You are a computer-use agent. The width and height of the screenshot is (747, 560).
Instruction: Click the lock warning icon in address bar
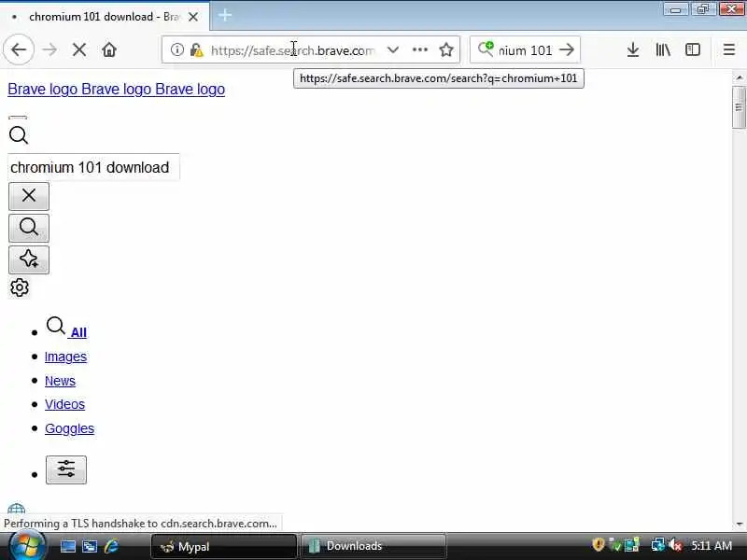coord(196,49)
